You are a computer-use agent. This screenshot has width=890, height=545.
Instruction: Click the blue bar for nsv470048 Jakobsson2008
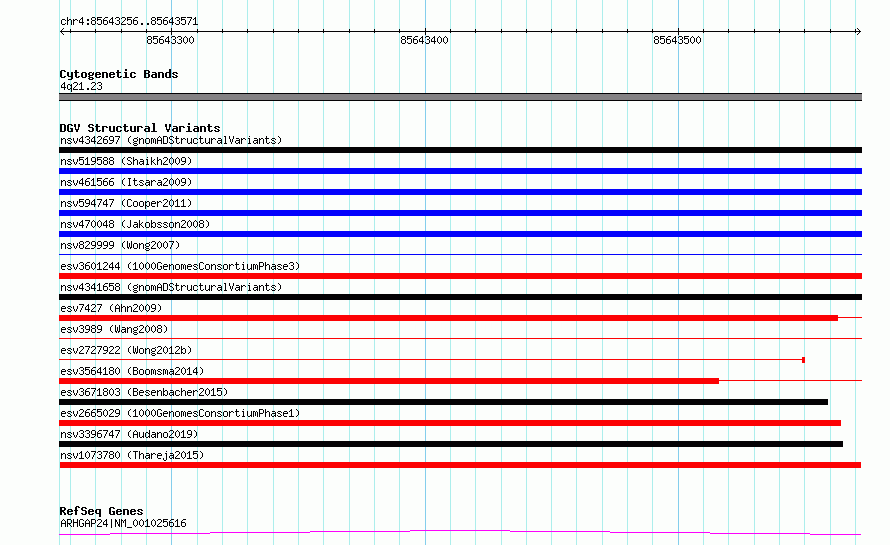click(x=460, y=234)
